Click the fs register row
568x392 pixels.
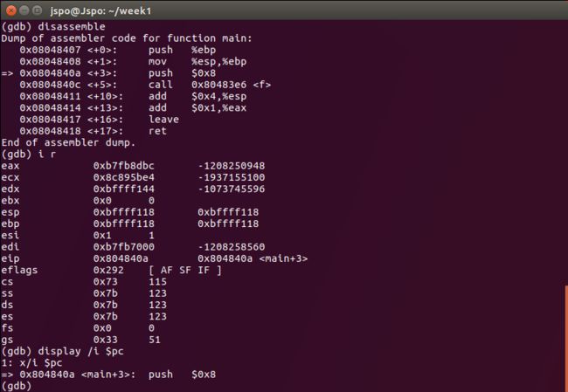78,328
